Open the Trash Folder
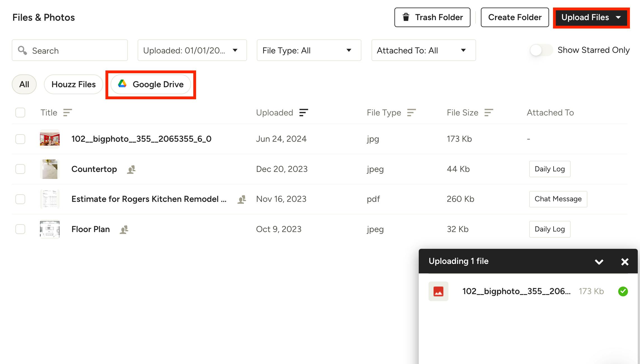Image resolution: width=640 pixels, height=364 pixels. click(x=432, y=17)
